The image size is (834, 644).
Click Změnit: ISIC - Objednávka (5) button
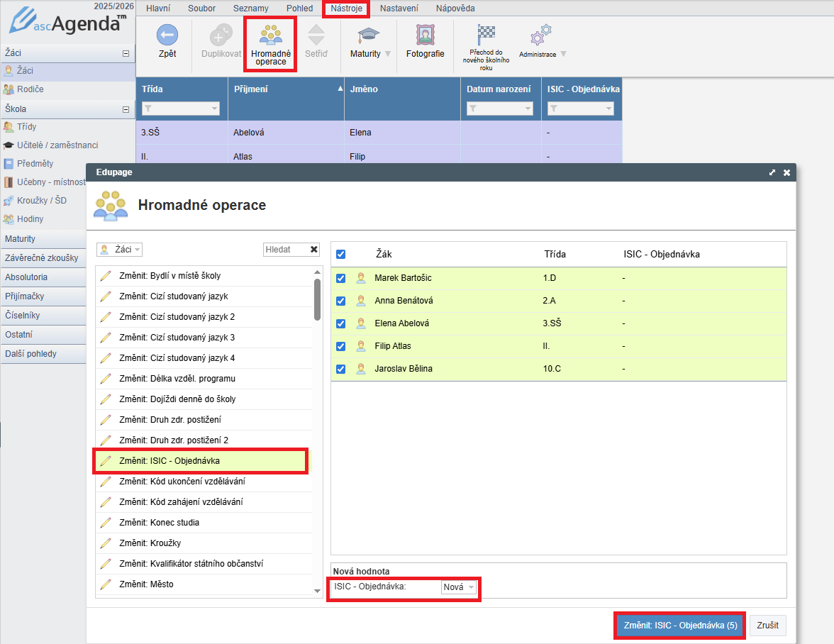tap(679, 626)
